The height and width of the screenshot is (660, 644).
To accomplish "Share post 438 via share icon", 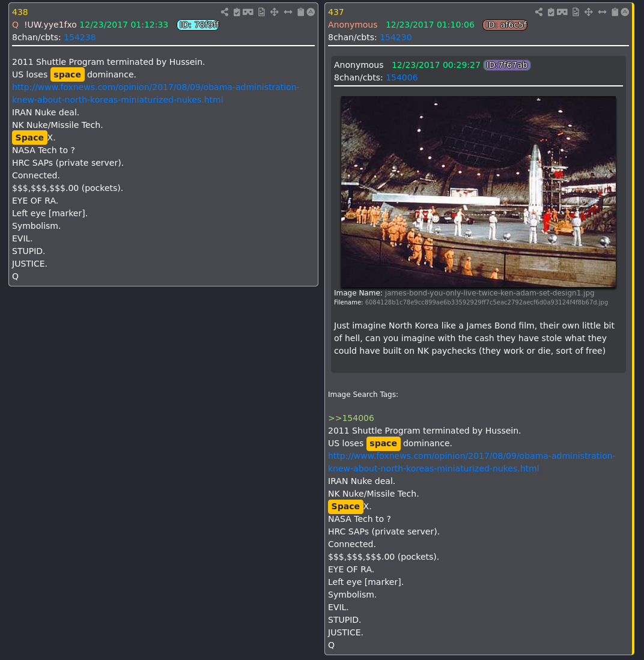I will click(x=225, y=12).
